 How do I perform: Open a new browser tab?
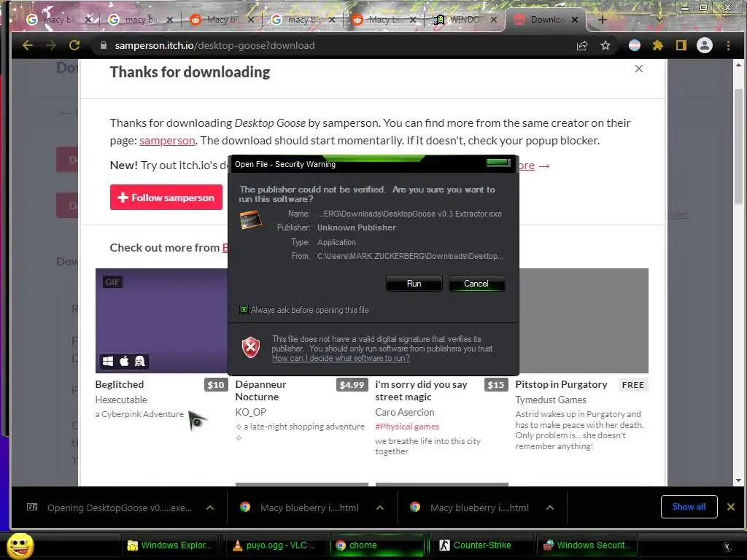[602, 20]
